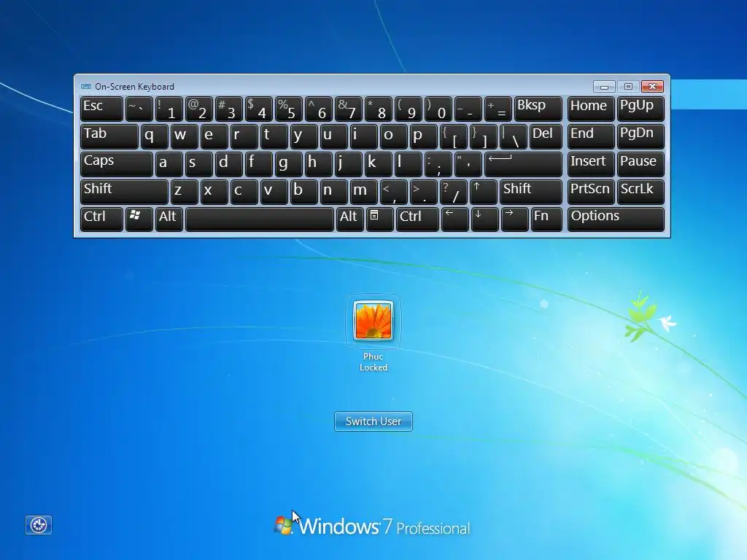
Task: Click the Tab key
Action: click(109, 136)
